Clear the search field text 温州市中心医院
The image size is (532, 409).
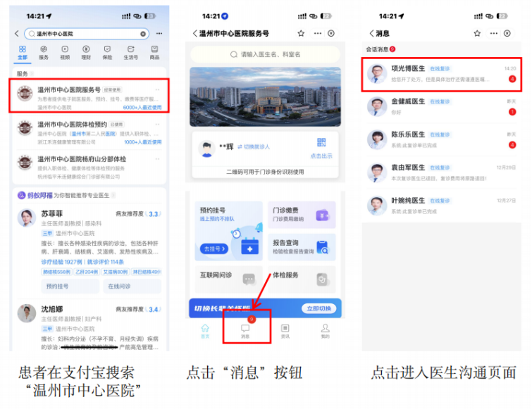[x=143, y=34]
